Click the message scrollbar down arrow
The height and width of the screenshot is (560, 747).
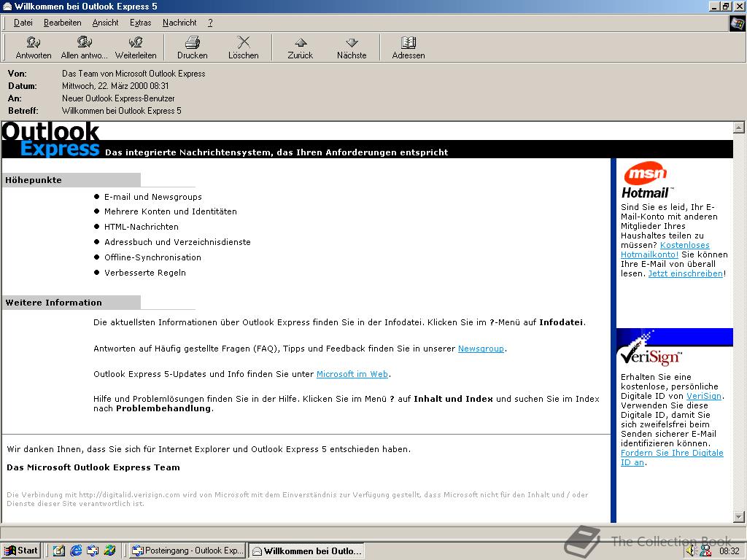738,516
